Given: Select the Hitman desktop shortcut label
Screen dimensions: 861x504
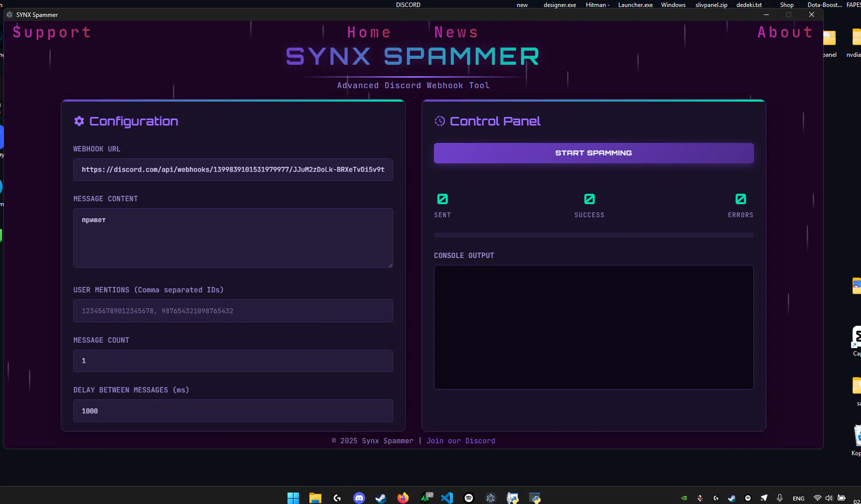Looking at the screenshot, I should click(598, 5).
